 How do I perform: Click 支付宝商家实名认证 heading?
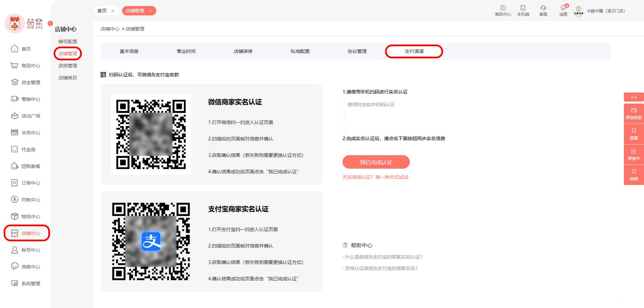click(238, 209)
